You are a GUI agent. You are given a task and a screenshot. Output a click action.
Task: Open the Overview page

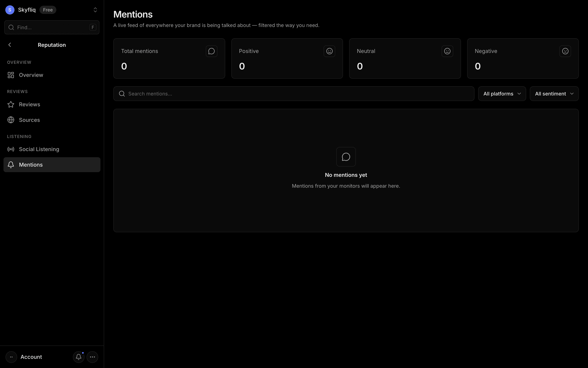52,75
